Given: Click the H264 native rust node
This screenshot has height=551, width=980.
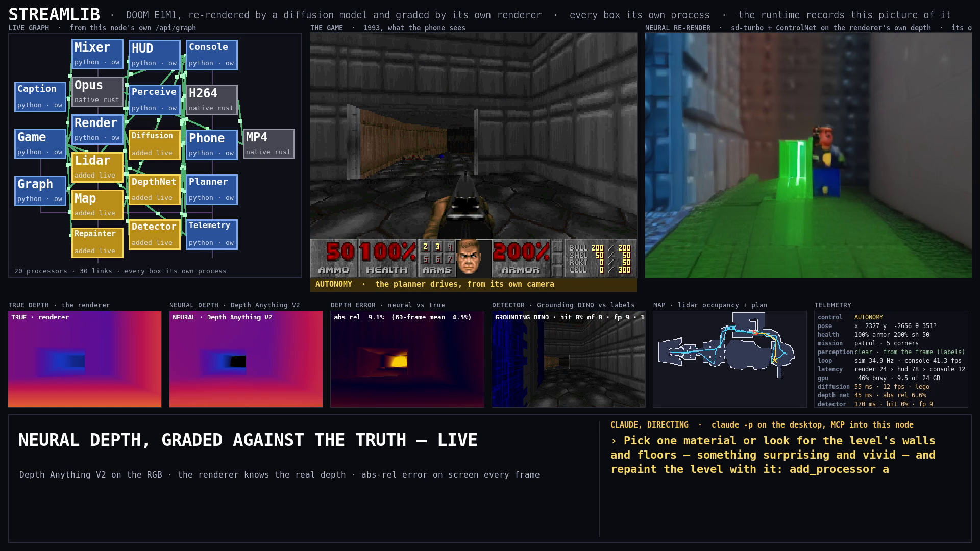Looking at the screenshot, I should 212,100.
